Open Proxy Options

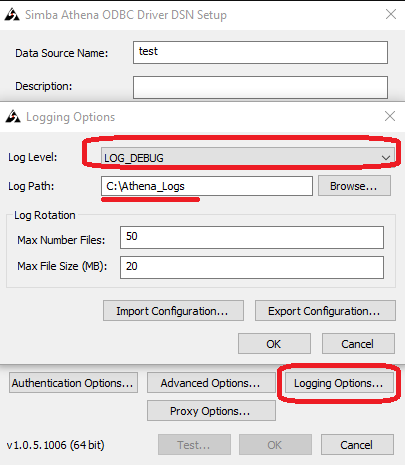tap(211, 411)
